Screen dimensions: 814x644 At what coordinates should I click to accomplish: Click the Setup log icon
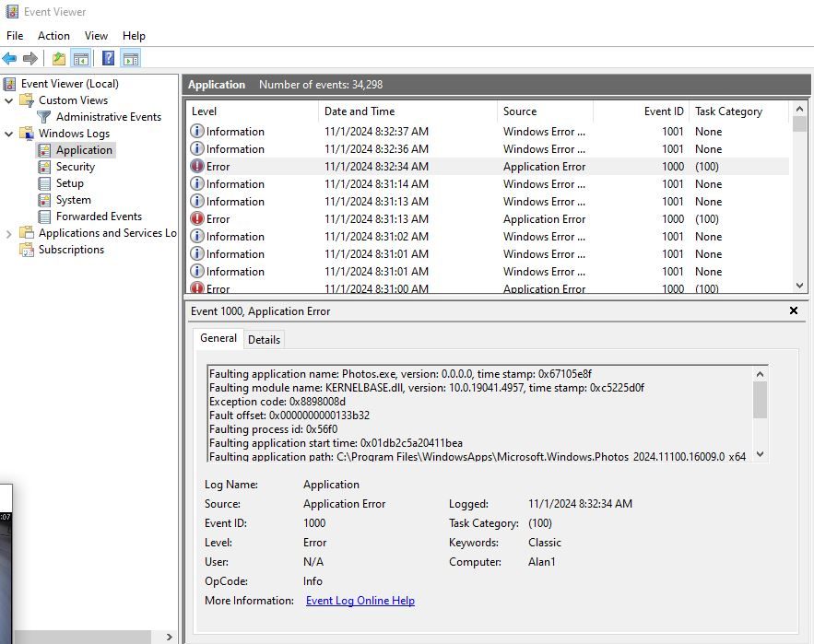pos(44,183)
